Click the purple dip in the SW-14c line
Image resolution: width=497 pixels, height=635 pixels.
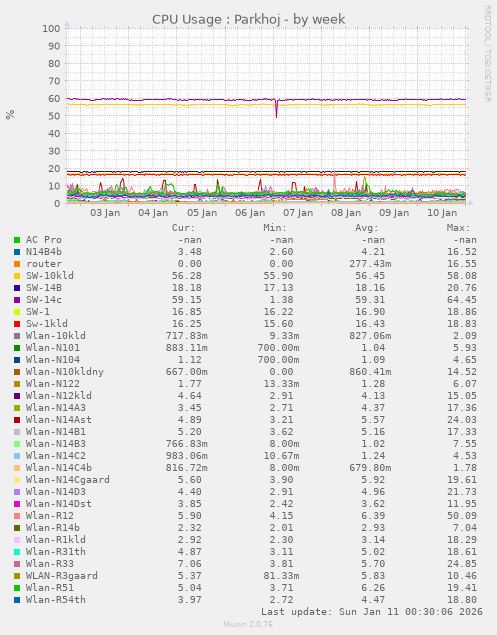coord(276,109)
